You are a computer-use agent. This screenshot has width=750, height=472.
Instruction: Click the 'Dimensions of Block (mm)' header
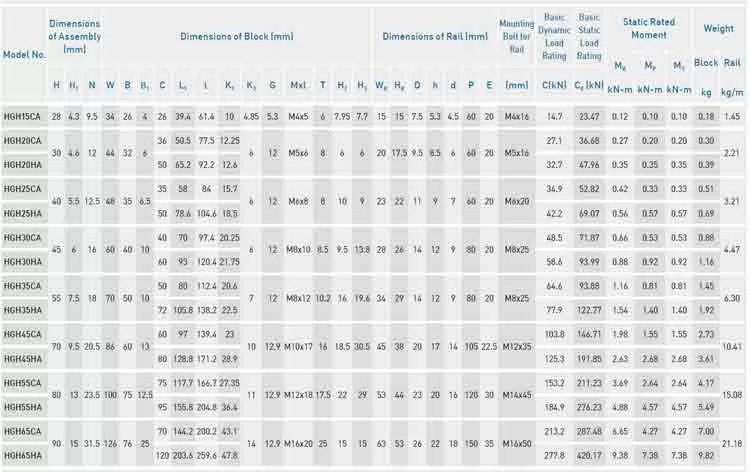coord(237,36)
